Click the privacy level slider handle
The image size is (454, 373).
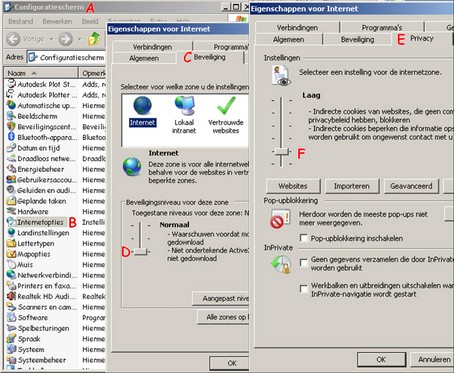pyautogui.click(x=282, y=152)
